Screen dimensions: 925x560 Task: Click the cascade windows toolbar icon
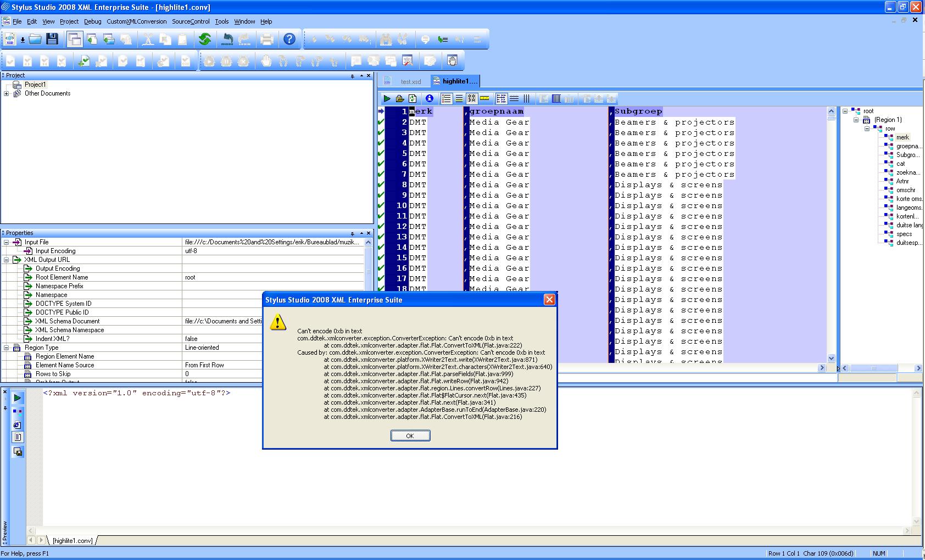[75, 39]
